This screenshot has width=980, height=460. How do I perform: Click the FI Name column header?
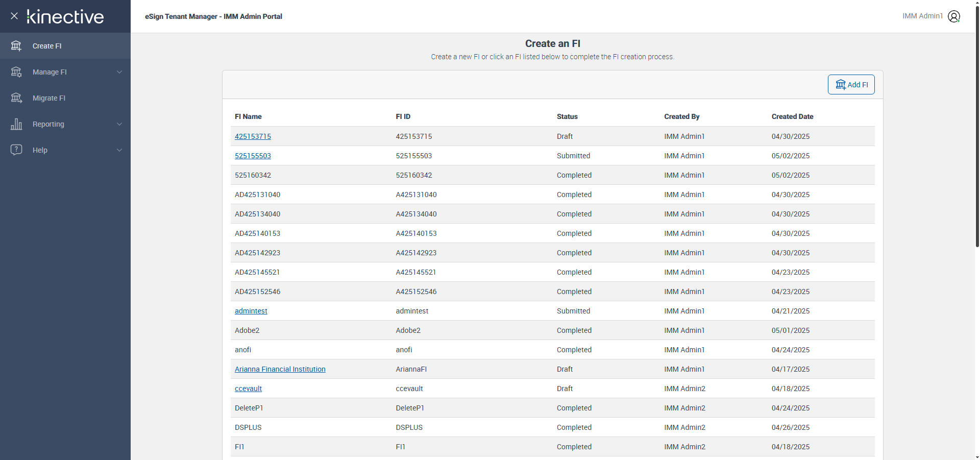pos(248,116)
